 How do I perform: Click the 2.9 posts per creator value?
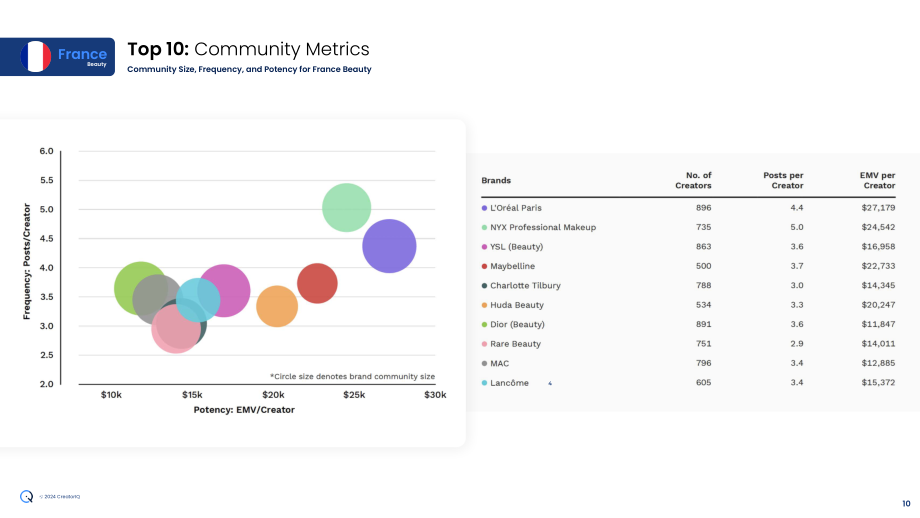pos(797,344)
